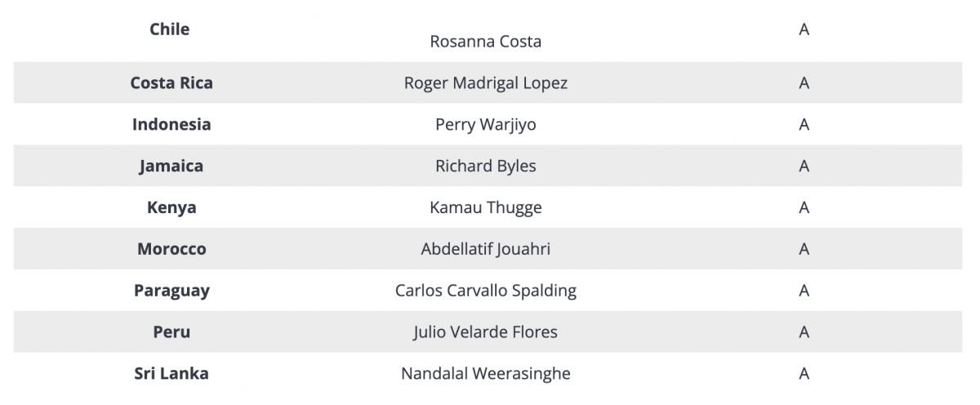Click the Jamaica country label
Screen dimensions: 980x405
click(171, 167)
